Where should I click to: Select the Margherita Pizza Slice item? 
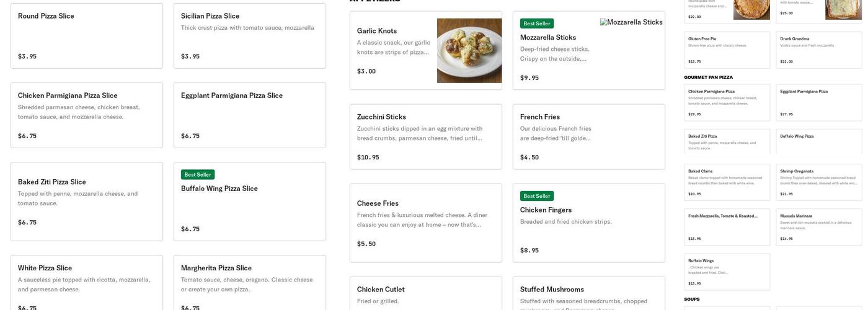tap(249, 282)
